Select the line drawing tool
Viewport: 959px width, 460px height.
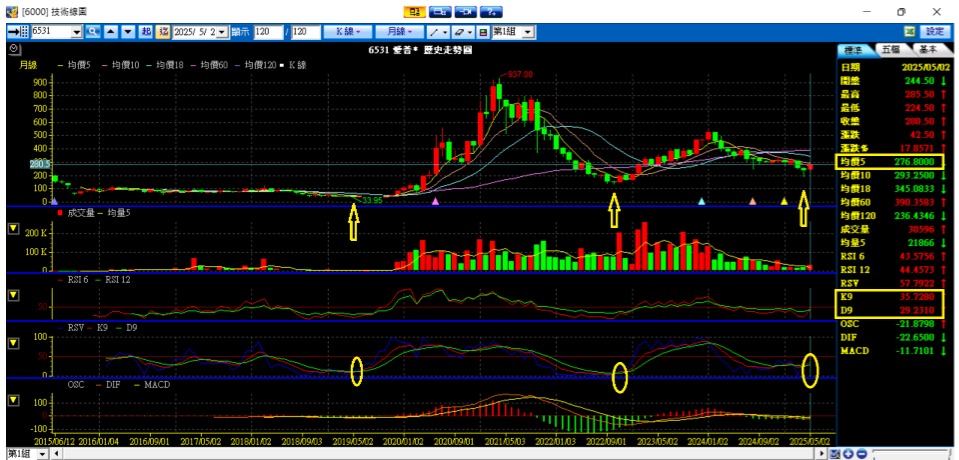(435, 32)
